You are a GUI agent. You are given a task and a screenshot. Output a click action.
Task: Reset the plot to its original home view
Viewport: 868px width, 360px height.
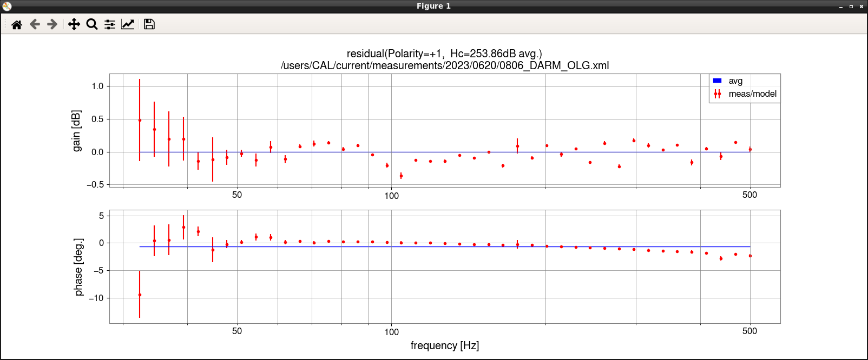pyautogui.click(x=17, y=24)
